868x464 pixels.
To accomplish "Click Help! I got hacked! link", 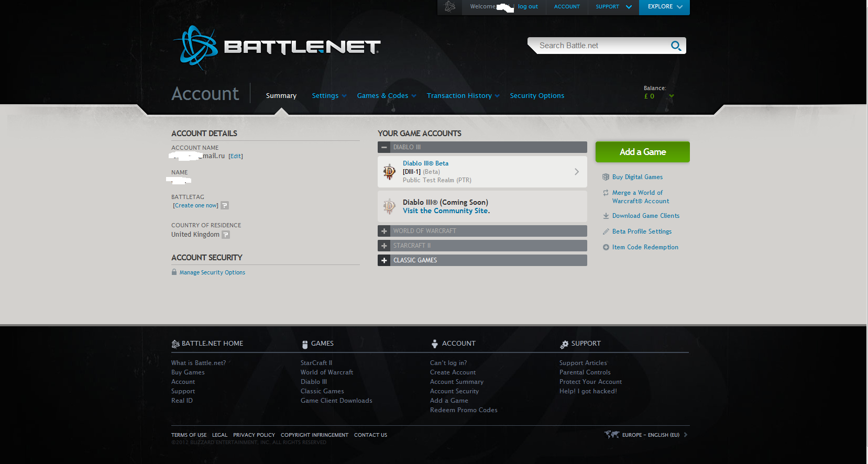I will point(588,391).
